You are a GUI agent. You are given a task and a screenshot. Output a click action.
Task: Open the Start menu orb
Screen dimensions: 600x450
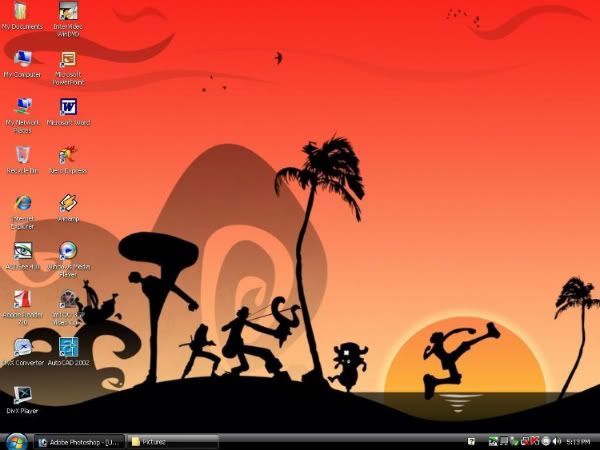(16, 442)
